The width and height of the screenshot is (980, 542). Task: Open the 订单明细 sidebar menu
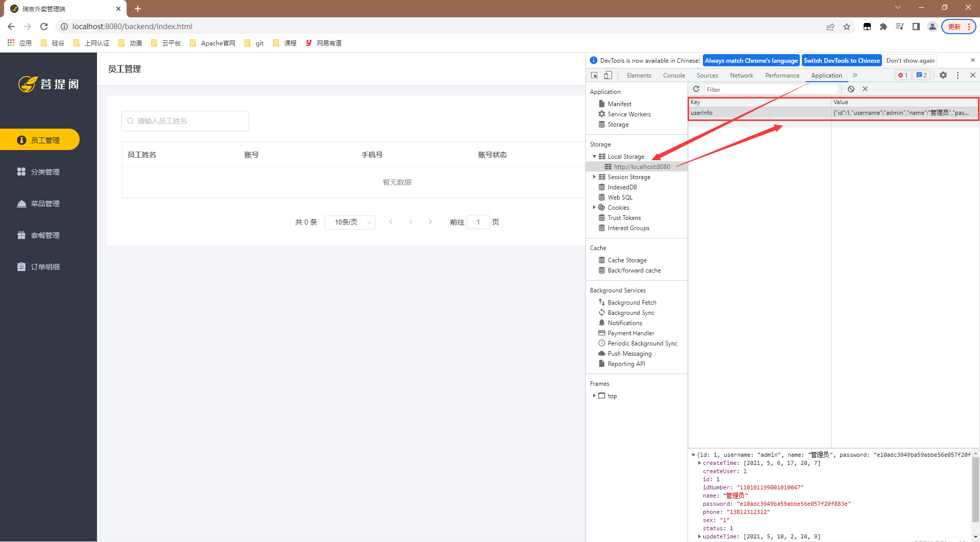[x=39, y=267]
